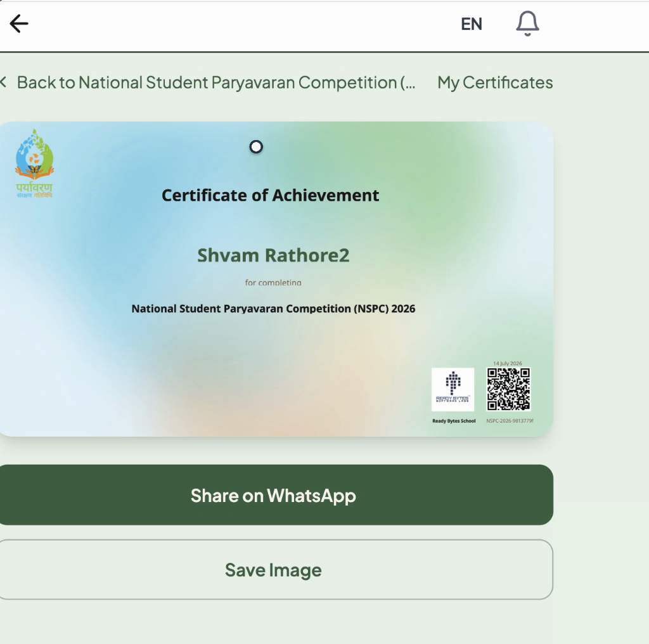Click the name Shvam Rathore2
This screenshot has height=644, width=649.
273,255
